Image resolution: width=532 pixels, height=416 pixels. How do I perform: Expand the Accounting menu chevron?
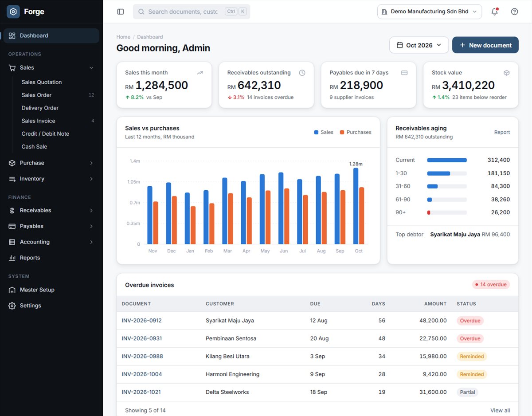click(91, 242)
